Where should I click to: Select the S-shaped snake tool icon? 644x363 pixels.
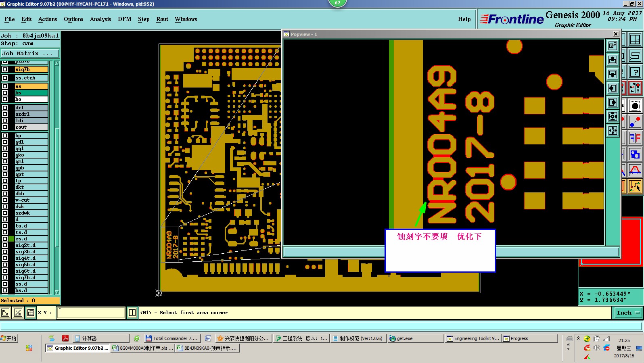pyautogui.click(x=635, y=56)
